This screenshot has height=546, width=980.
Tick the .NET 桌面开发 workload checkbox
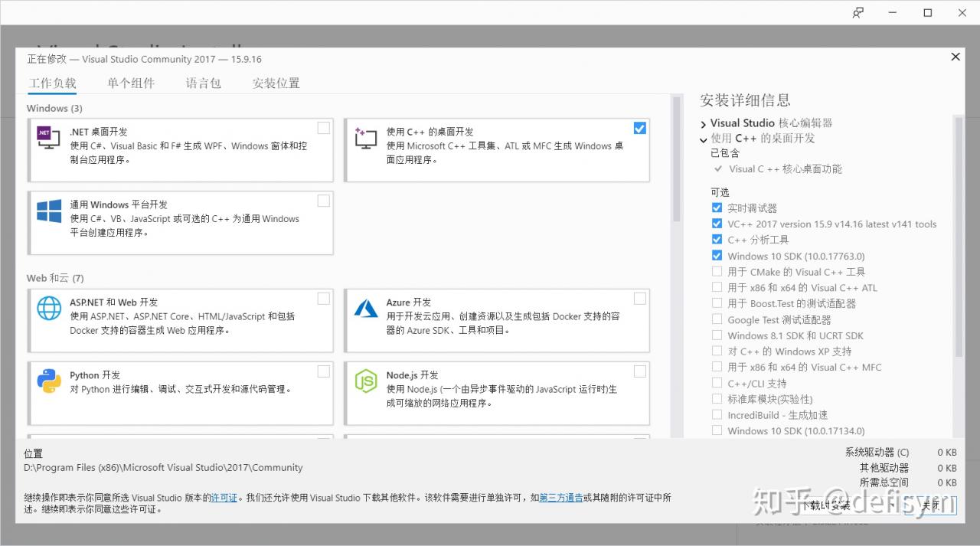tap(324, 128)
